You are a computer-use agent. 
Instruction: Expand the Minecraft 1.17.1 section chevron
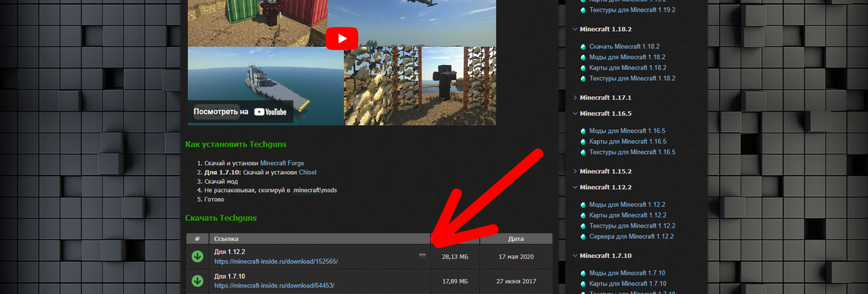click(574, 97)
